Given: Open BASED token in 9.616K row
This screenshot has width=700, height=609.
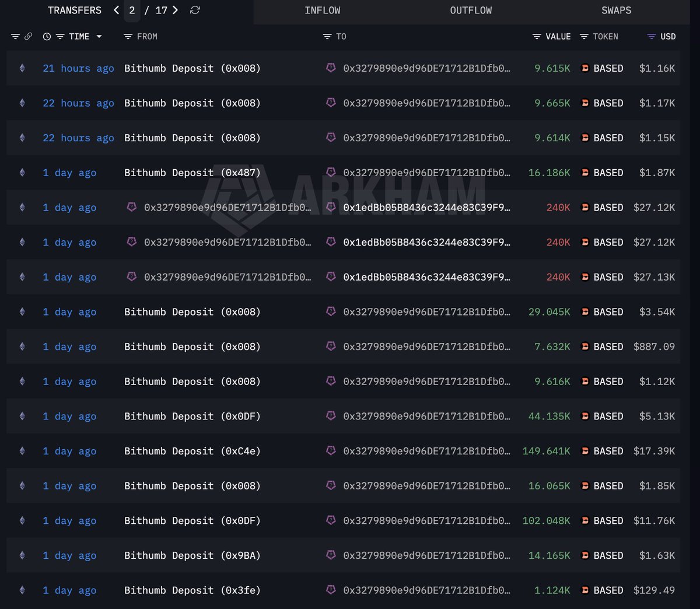Looking at the screenshot, I should pos(608,381).
